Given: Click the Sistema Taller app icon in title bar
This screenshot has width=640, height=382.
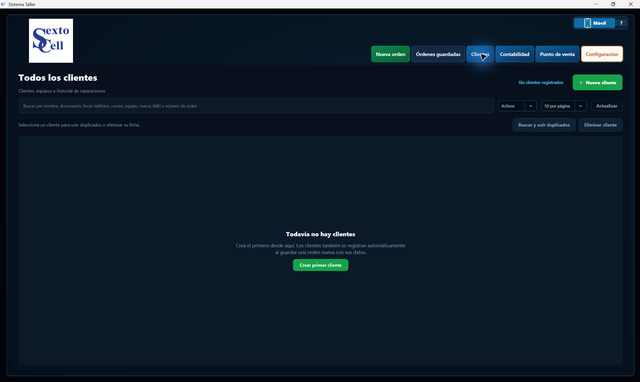Looking at the screenshot, I should (4, 4).
